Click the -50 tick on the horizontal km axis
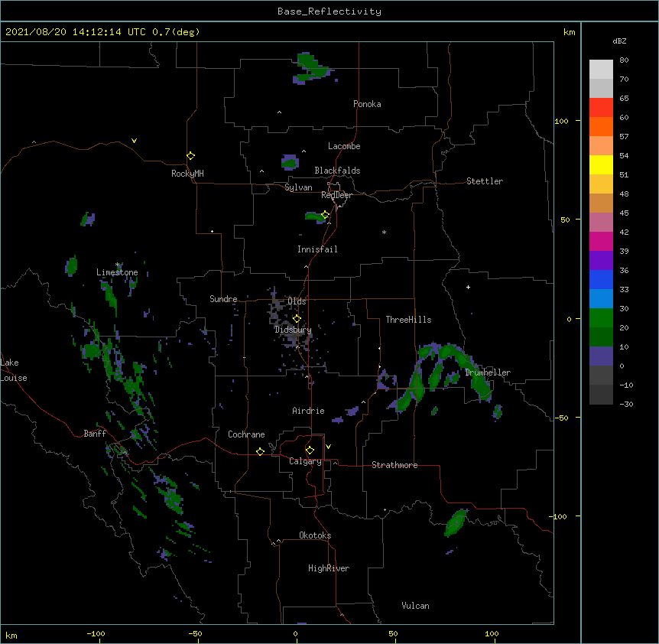This screenshot has height=644, width=659. click(195, 633)
